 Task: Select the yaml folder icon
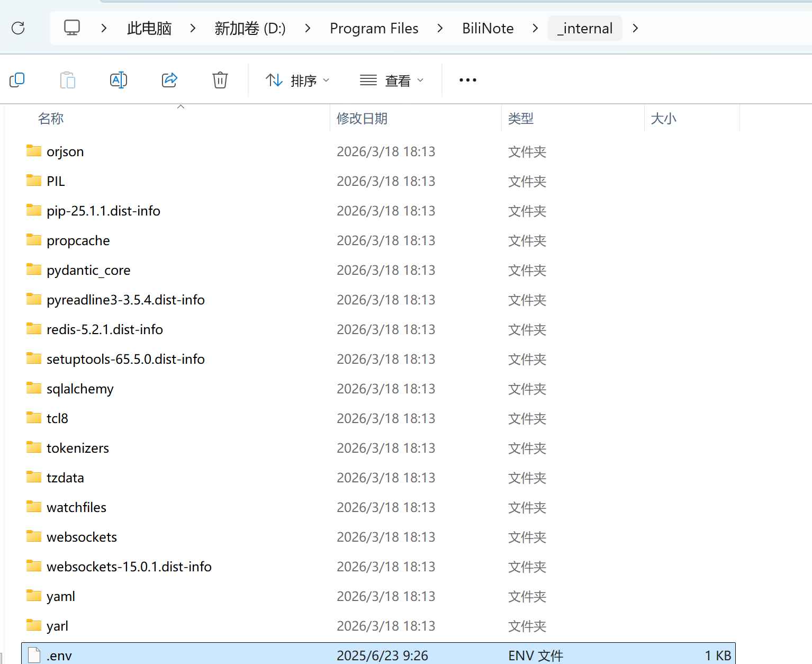(x=34, y=596)
